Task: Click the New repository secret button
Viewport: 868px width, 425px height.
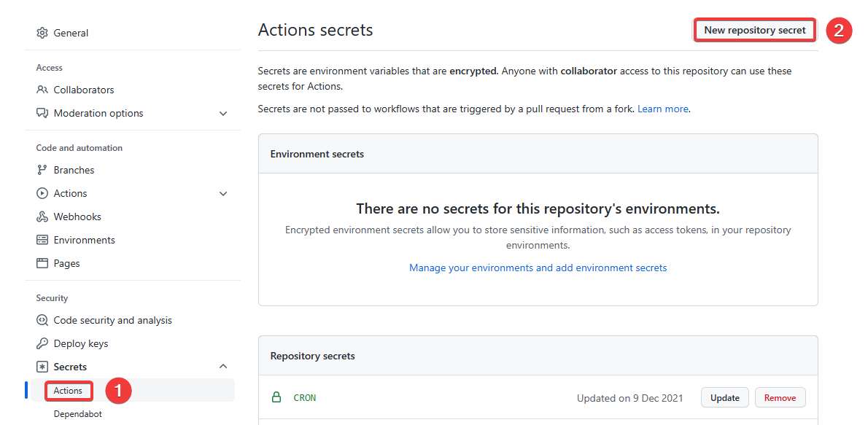Action: (x=754, y=30)
